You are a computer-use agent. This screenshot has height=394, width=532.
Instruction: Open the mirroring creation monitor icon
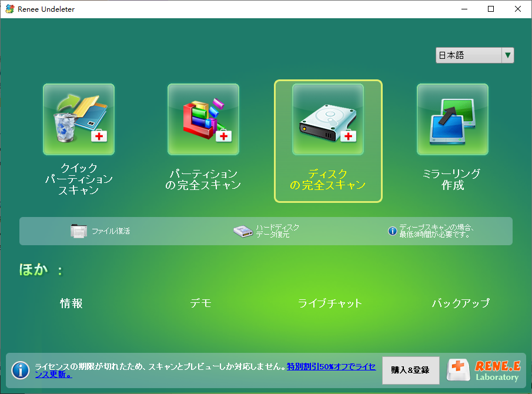[453, 119]
